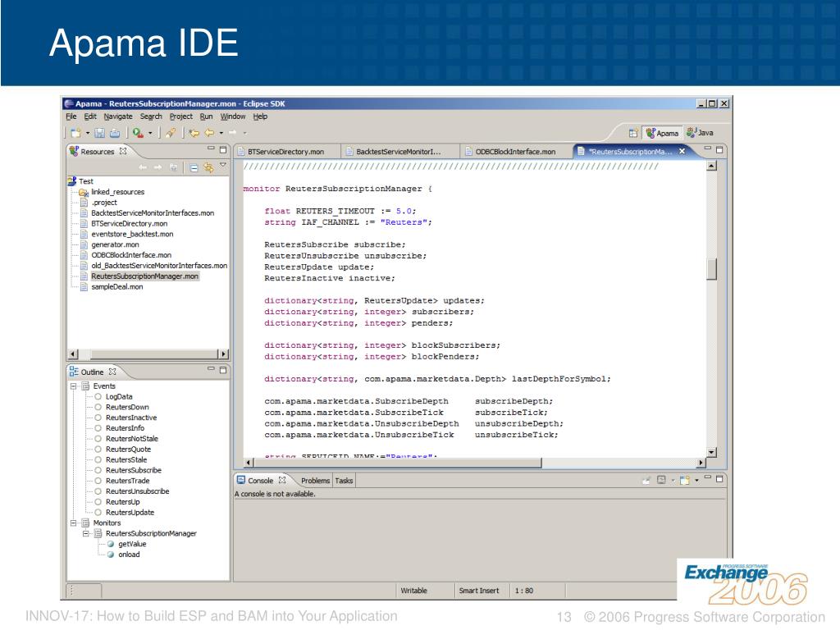Close the Resources view tab
The width and height of the screenshot is (840, 630).
point(123,151)
